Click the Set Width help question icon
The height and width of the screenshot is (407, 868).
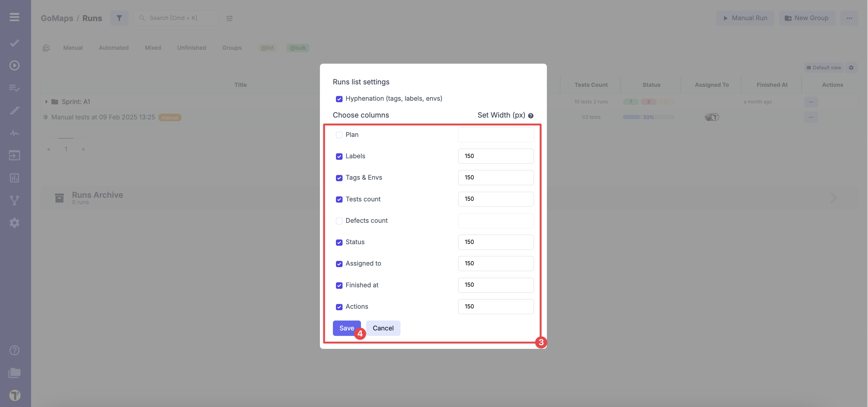point(531,115)
